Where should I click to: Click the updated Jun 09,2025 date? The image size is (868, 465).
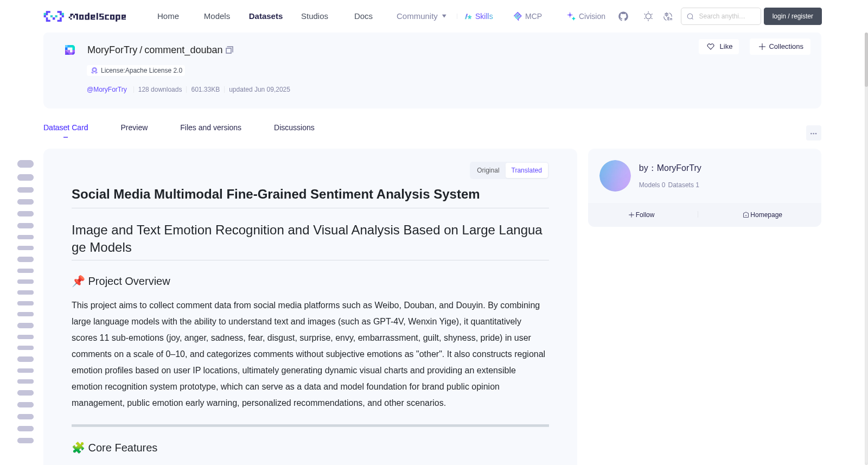pyautogui.click(x=259, y=90)
